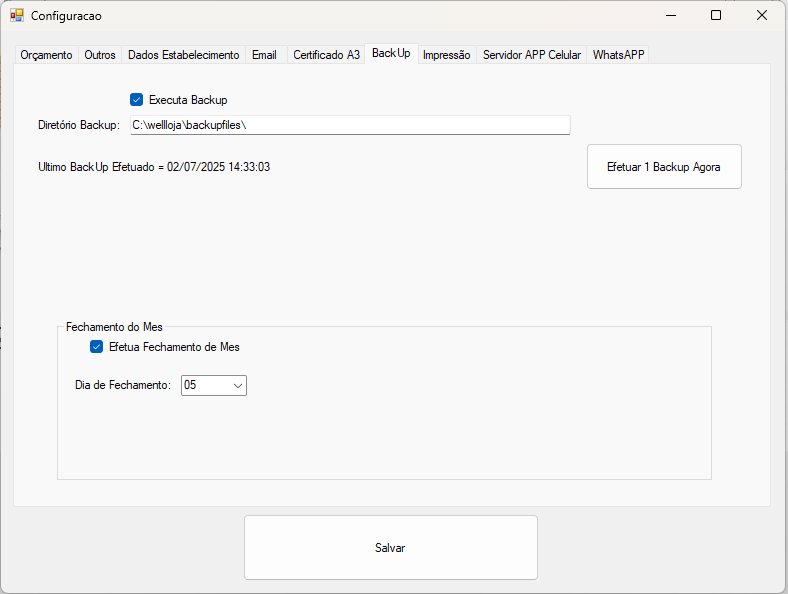Click Efetuar 1 Backup Agora button
788x594 pixels.
coord(664,167)
